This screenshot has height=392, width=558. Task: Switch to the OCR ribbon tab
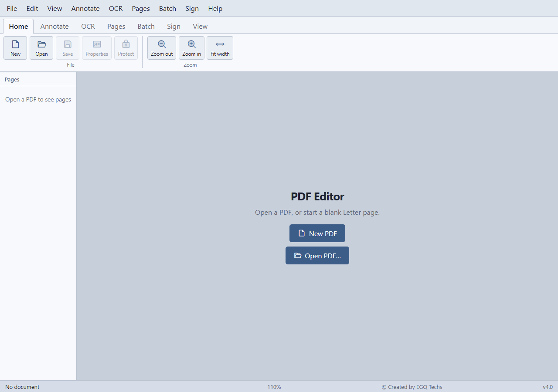[88, 26]
